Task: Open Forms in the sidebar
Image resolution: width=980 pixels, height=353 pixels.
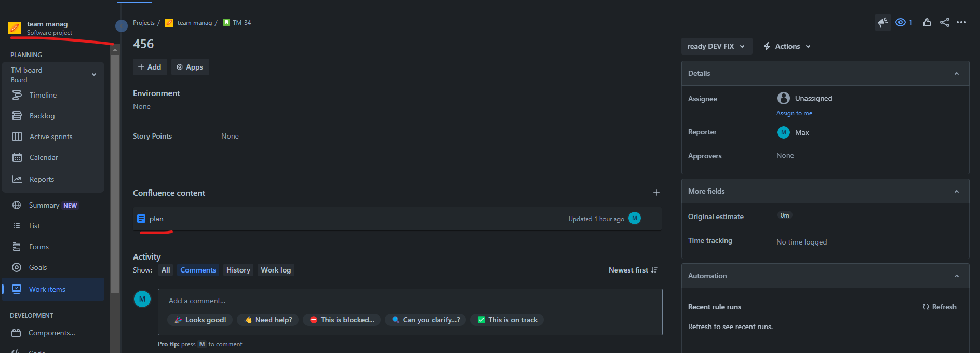Action: click(39, 247)
